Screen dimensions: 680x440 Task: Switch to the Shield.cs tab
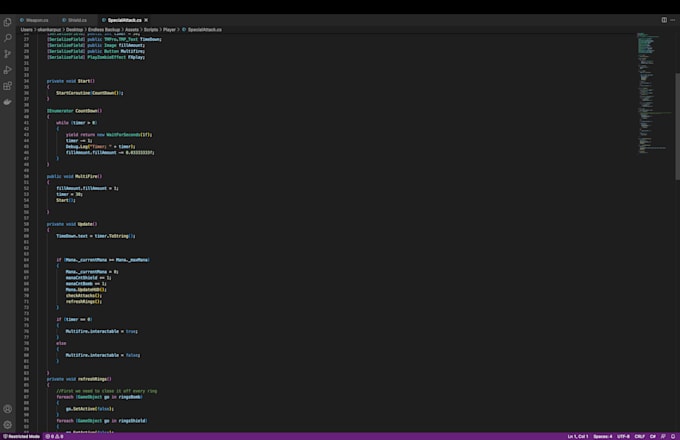[x=76, y=19]
